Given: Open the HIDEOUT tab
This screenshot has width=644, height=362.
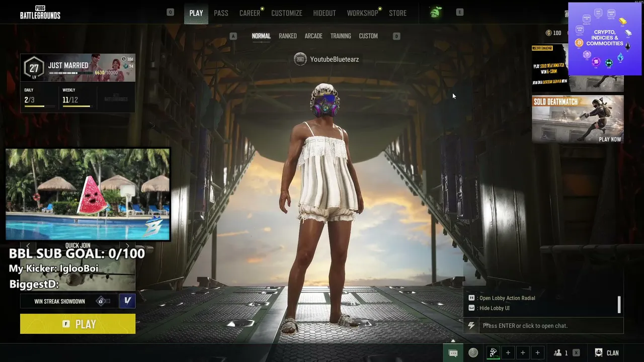Looking at the screenshot, I should pyautogui.click(x=325, y=13).
